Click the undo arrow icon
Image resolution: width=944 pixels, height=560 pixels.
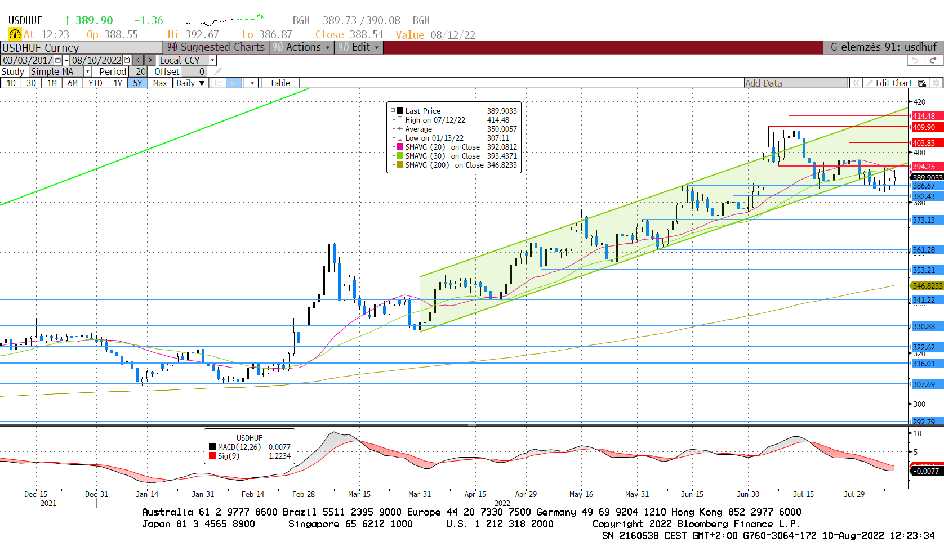(916, 60)
